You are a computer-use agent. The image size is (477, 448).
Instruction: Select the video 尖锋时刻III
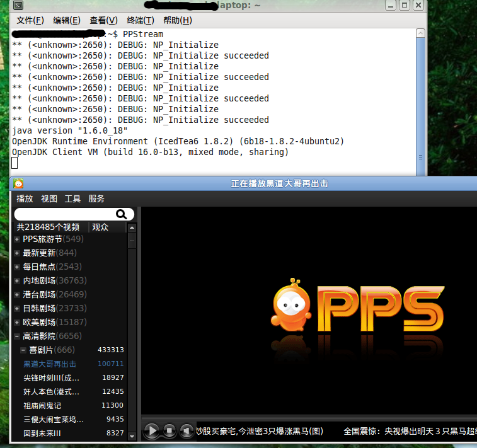coord(51,378)
